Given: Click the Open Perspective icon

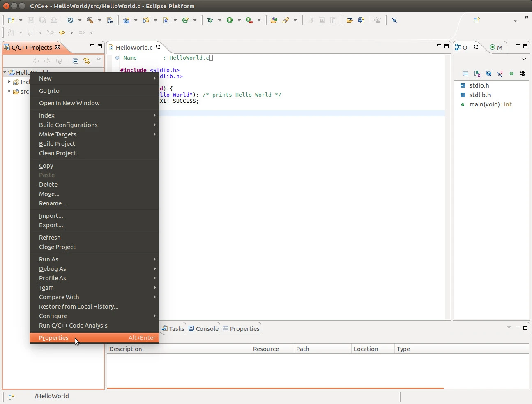Looking at the screenshot, I should (x=477, y=20).
